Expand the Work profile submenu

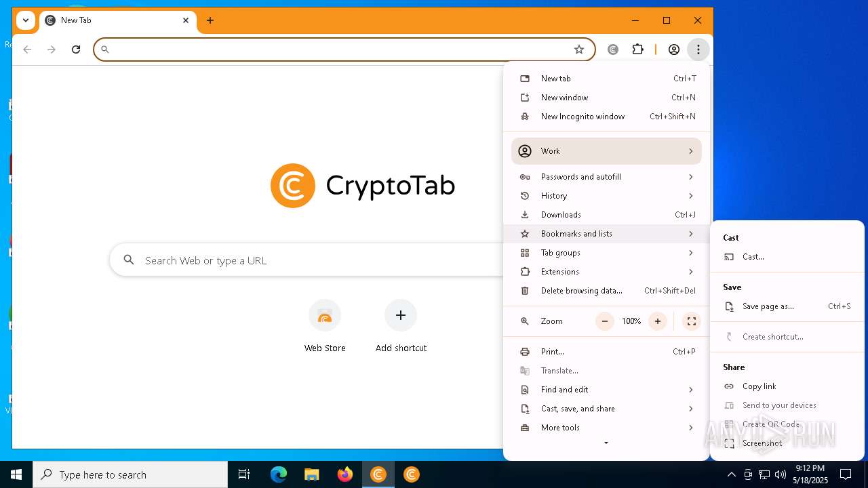tap(606, 151)
